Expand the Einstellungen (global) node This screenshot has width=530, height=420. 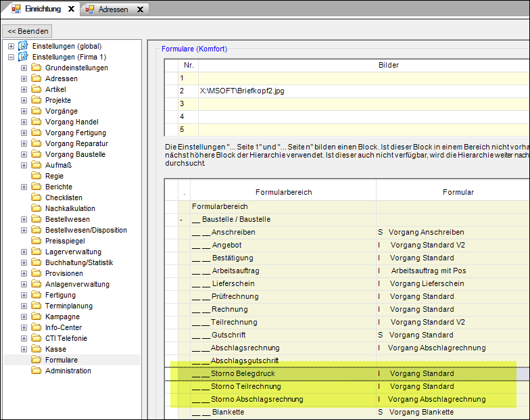pyautogui.click(x=11, y=46)
